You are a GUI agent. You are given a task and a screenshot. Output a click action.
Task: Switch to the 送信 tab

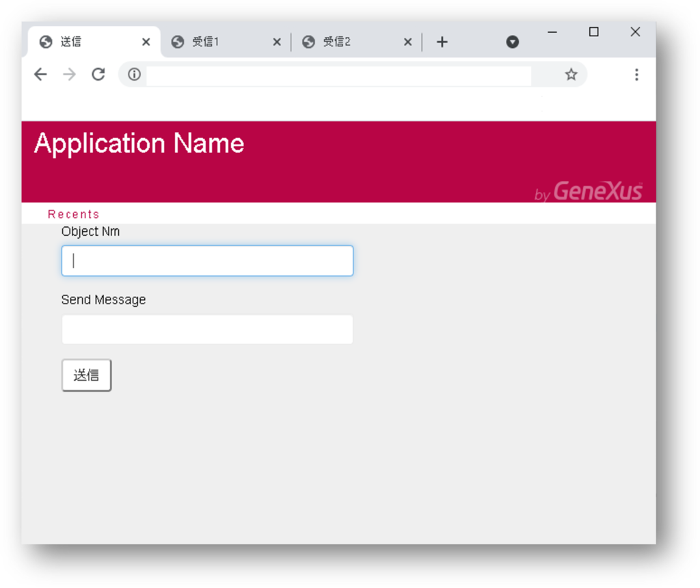click(x=94, y=42)
